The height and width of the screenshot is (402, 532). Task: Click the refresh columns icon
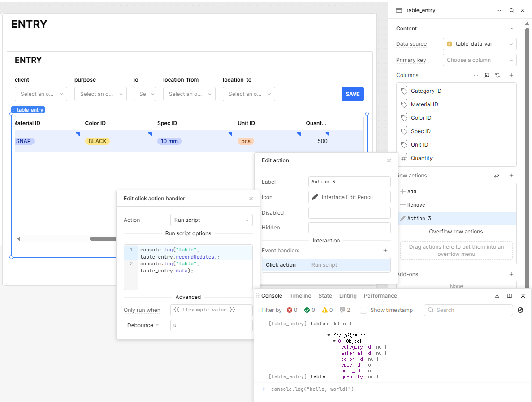497,75
